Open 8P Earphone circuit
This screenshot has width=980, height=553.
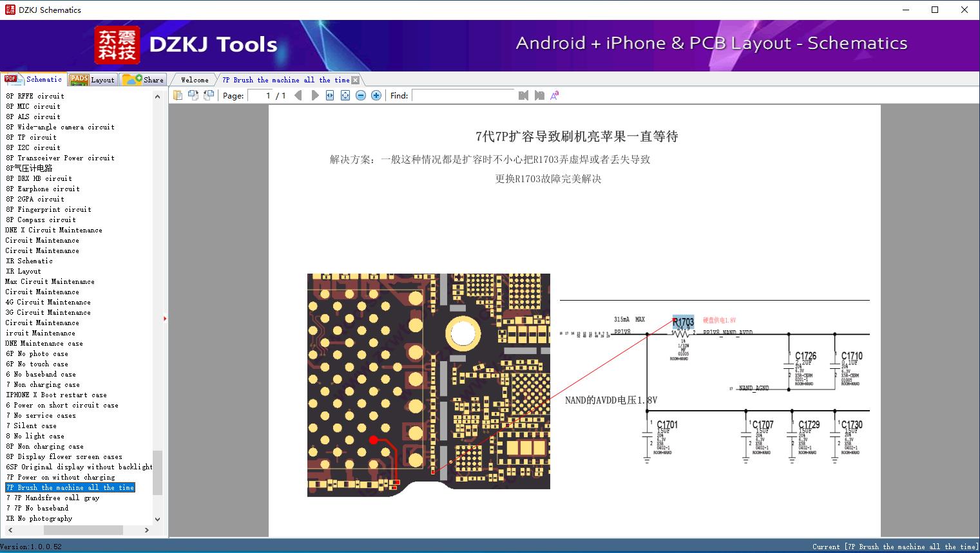(x=43, y=189)
